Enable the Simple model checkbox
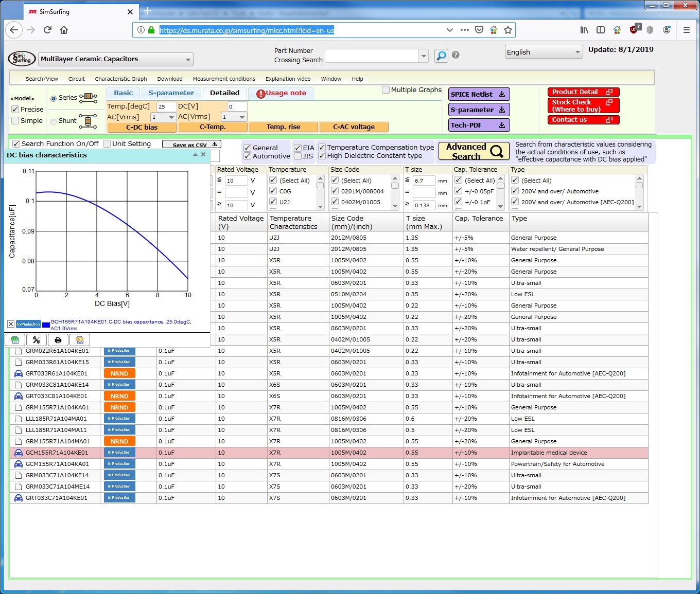 point(15,120)
